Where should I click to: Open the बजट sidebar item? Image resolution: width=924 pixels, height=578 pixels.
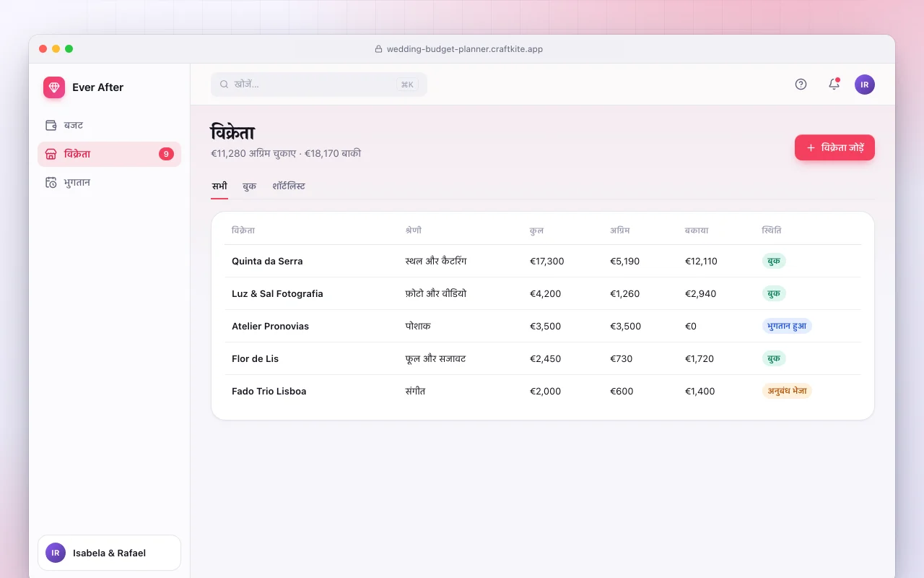(109, 125)
